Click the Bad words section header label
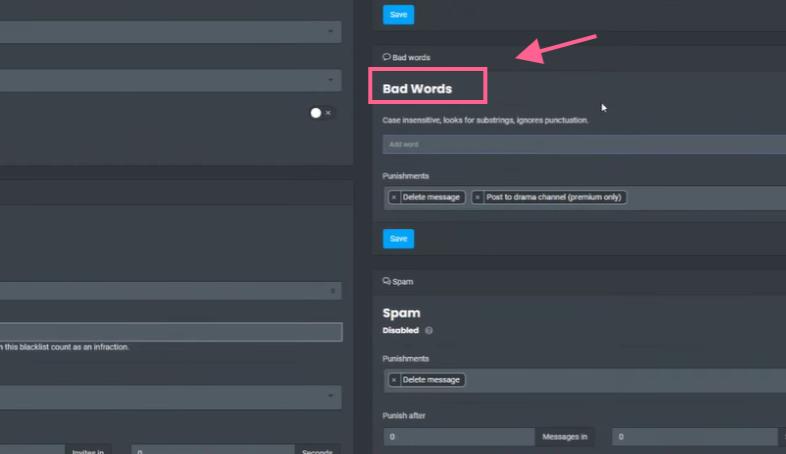 coord(411,58)
